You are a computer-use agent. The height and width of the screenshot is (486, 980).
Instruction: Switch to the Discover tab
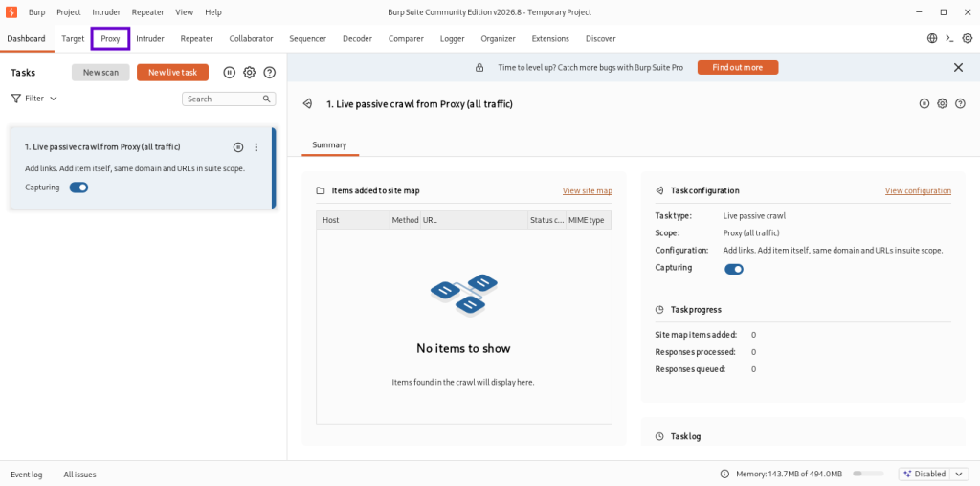(x=601, y=38)
